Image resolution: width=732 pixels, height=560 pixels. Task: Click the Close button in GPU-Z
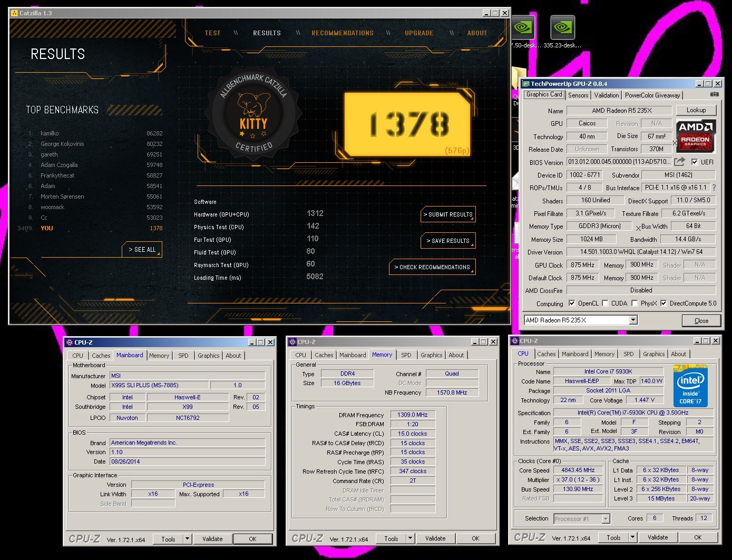701,321
